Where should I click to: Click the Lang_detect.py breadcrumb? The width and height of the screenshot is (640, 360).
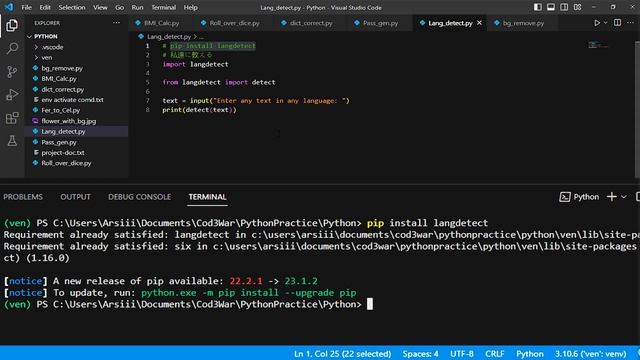click(x=169, y=37)
